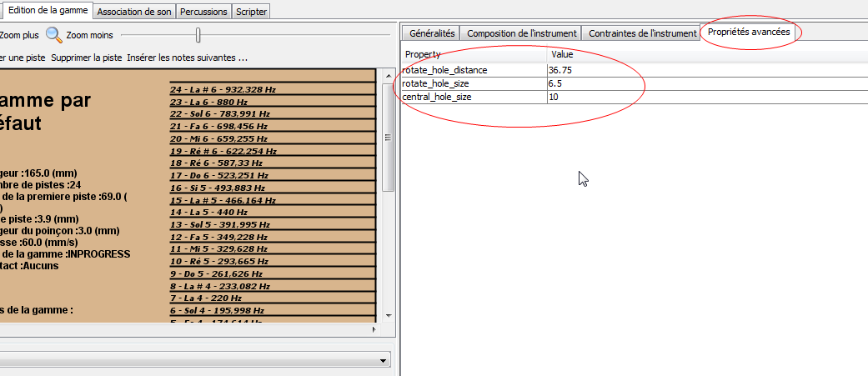Click the zoom slider handle
868x376 pixels.
198,35
